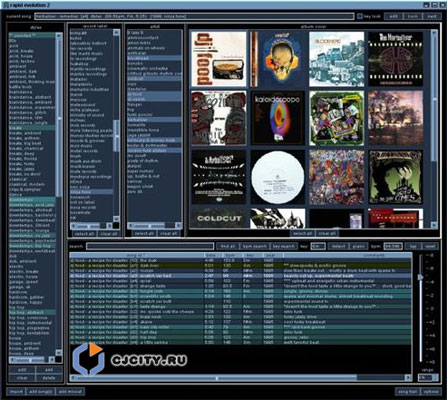Click the bpm search button

(254, 246)
